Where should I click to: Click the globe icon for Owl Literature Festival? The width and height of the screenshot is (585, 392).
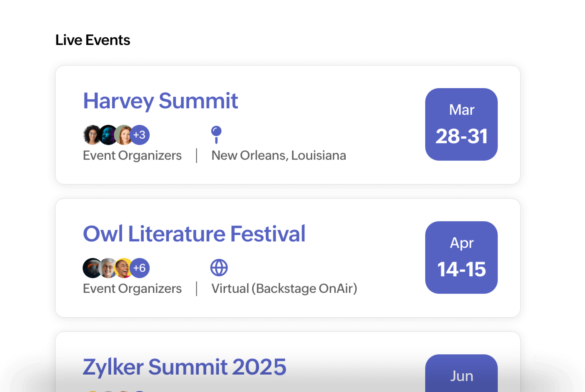point(219,268)
